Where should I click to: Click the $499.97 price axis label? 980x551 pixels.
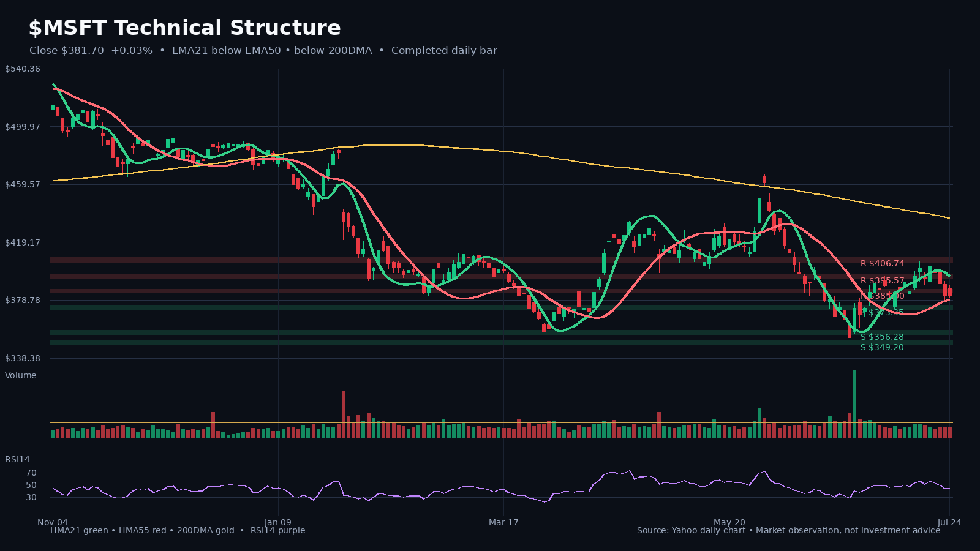(x=23, y=127)
